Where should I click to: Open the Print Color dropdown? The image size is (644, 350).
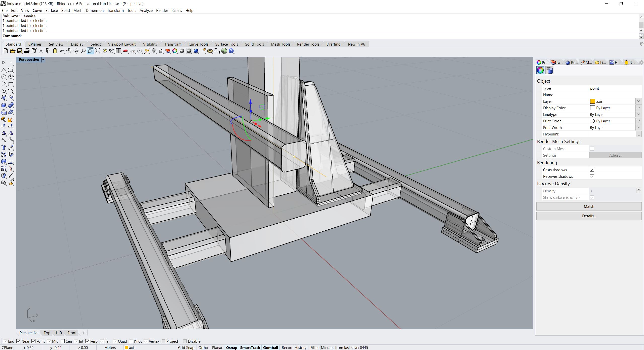[638, 121]
